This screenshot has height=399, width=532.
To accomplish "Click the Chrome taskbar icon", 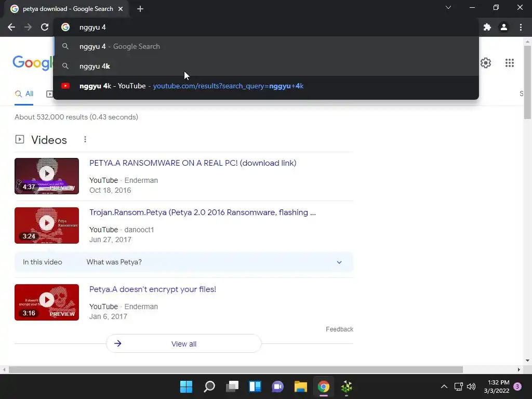I will (323, 387).
